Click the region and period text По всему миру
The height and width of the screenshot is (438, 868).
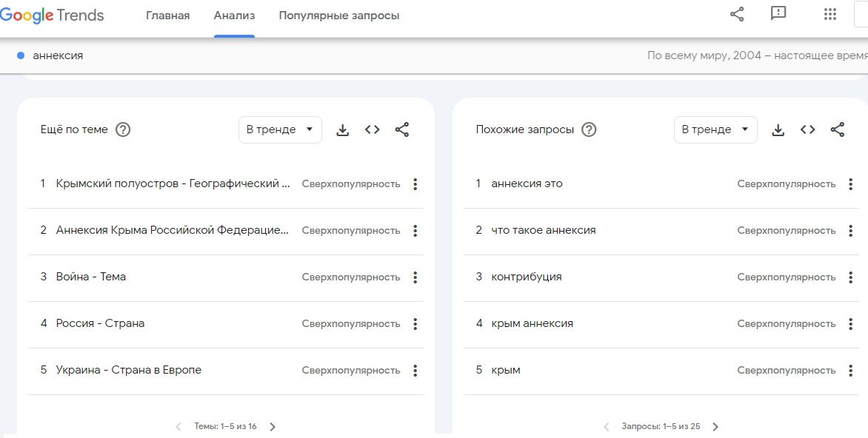[x=758, y=55]
